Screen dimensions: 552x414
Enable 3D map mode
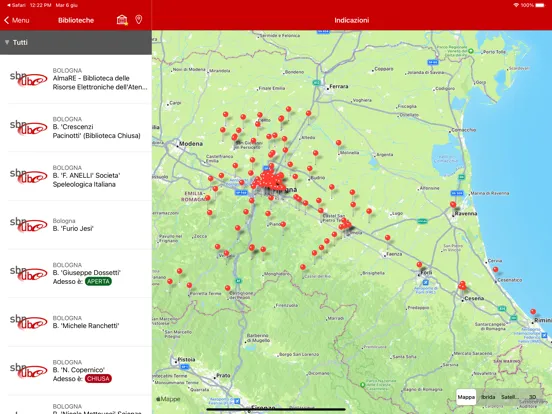pos(532,397)
